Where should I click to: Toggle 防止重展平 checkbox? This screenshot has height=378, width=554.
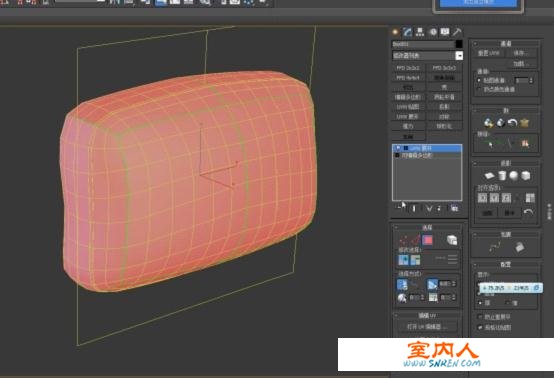pos(480,317)
